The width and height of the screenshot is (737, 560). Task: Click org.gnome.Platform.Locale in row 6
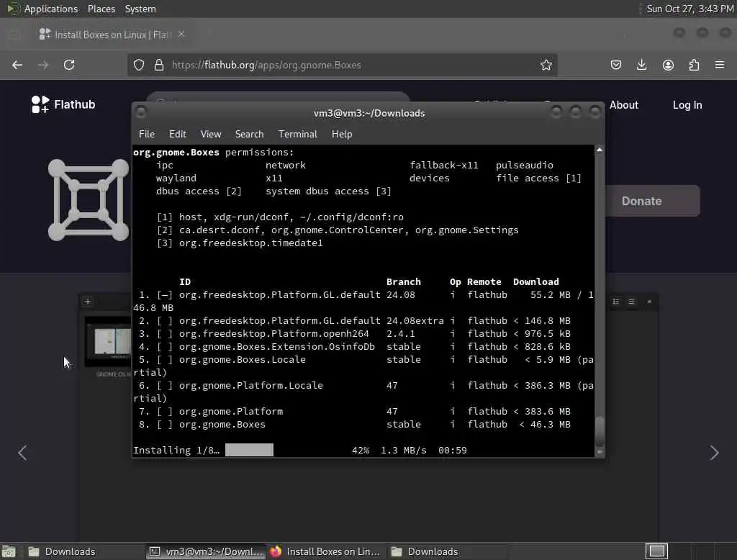[x=251, y=386]
